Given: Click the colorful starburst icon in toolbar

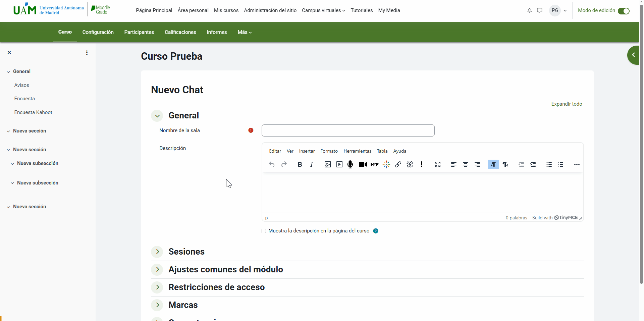Looking at the screenshot, I should [x=386, y=164].
